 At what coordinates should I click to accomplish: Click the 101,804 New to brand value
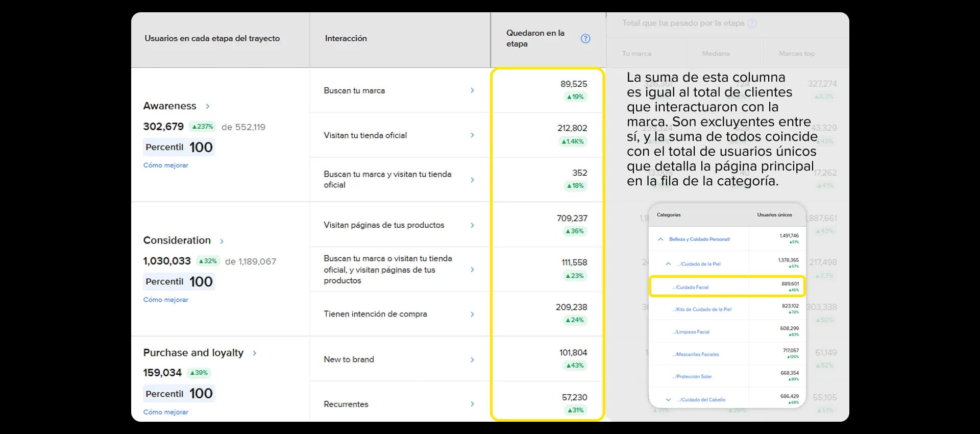click(573, 352)
